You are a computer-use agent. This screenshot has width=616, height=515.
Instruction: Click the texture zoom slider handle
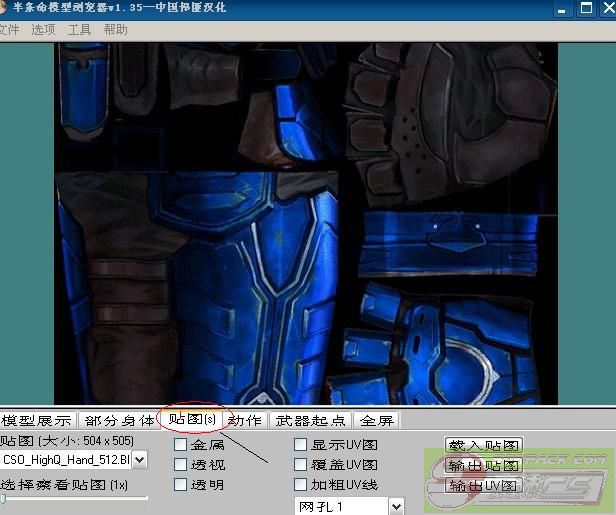click(x=3, y=497)
